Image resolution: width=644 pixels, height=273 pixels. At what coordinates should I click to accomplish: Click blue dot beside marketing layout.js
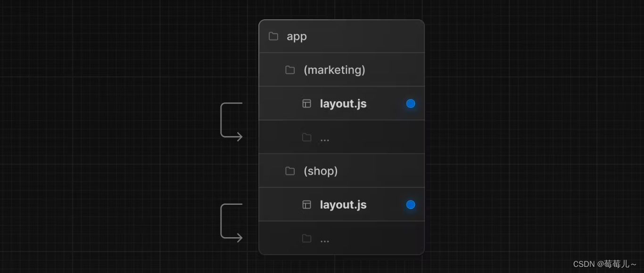[411, 104]
